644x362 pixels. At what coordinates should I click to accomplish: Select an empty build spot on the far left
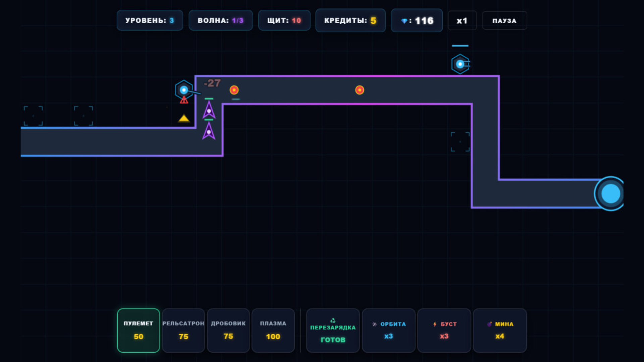pos(33,116)
